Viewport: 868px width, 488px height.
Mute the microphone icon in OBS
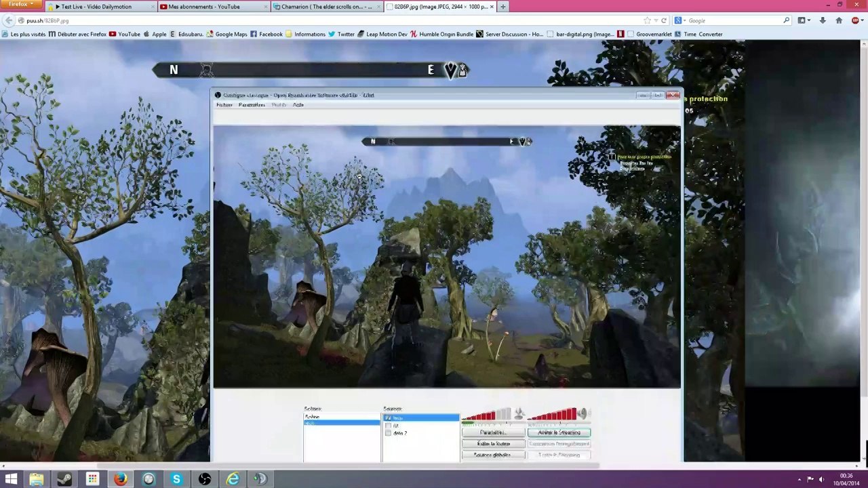(519, 414)
